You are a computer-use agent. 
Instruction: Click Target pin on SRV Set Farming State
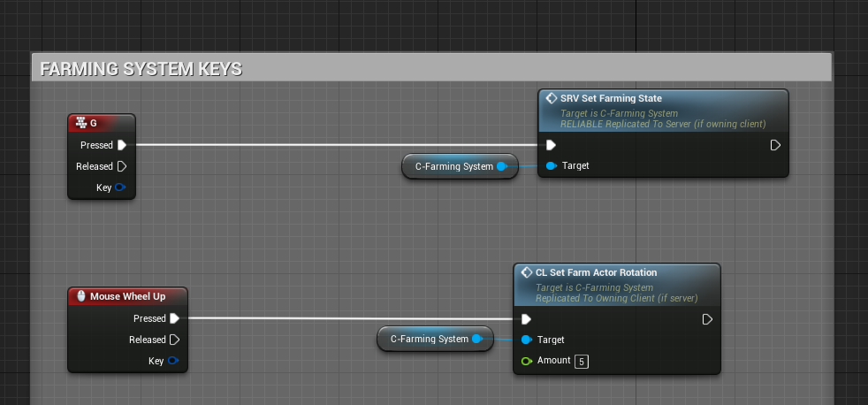click(x=551, y=165)
